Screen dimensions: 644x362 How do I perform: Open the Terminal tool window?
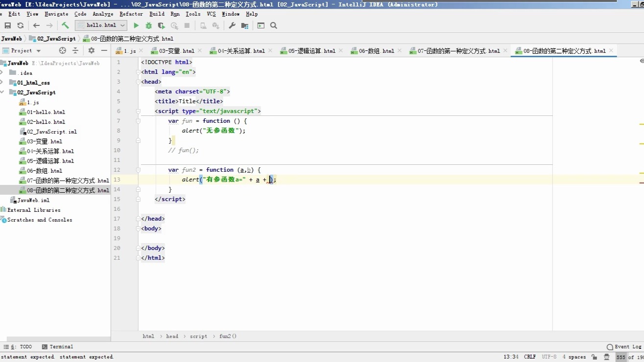58,347
